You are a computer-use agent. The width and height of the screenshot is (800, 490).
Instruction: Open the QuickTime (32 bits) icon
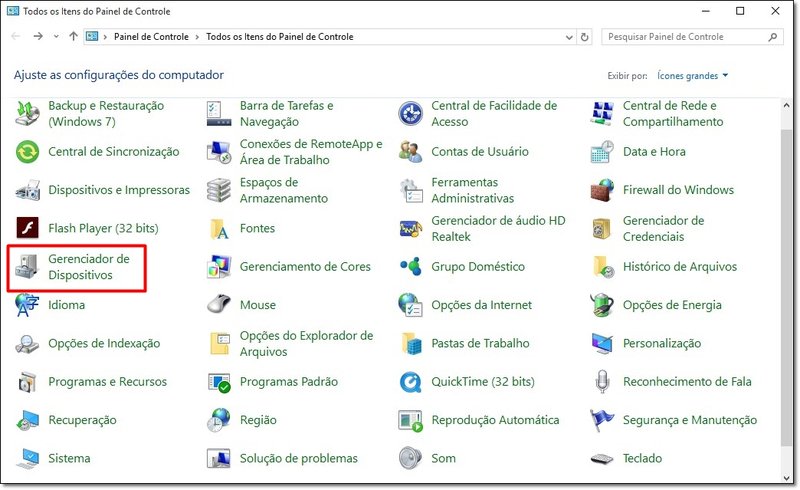click(410, 381)
